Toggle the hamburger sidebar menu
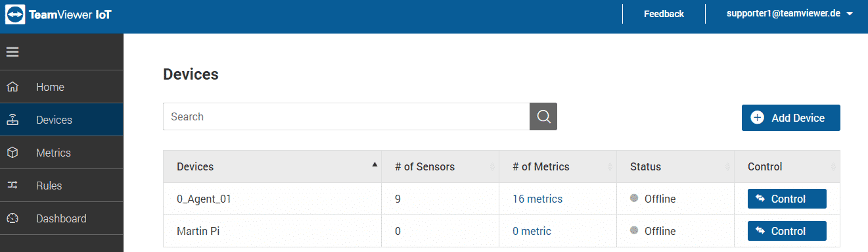The width and height of the screenshot is (868, 252). (12, 52)
